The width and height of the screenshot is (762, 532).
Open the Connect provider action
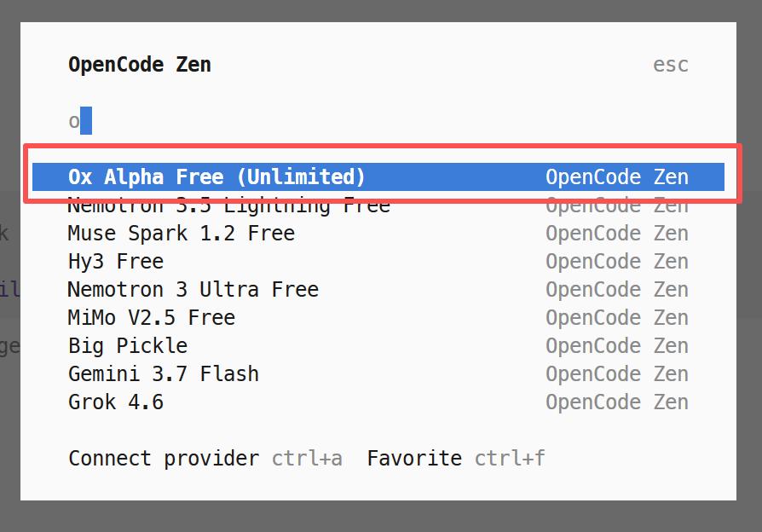(x=164, y=459)
